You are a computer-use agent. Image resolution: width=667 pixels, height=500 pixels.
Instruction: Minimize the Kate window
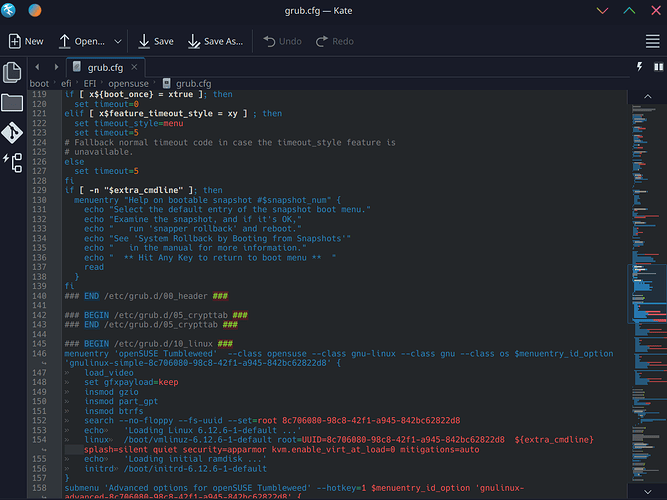[602, 11]
